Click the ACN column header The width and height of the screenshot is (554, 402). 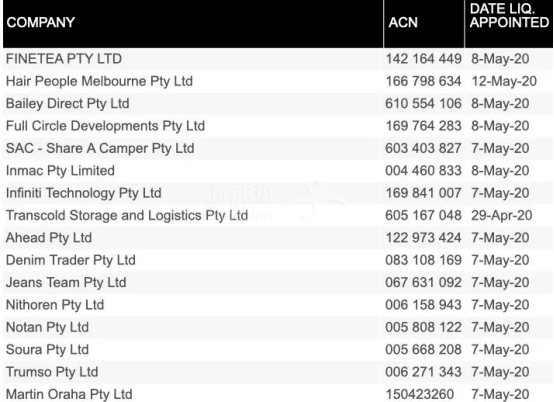click(403, 22)
